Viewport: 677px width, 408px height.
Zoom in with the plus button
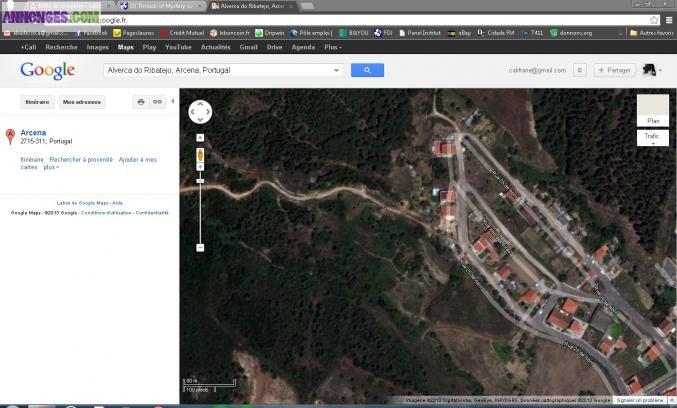(200, 167)
